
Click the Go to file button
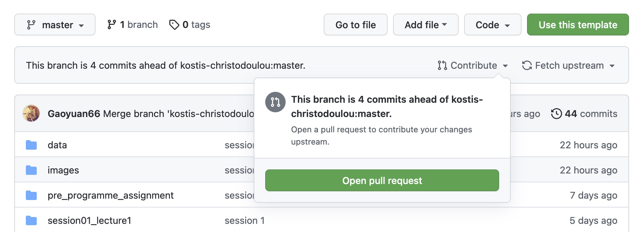(x=355, y=25)
